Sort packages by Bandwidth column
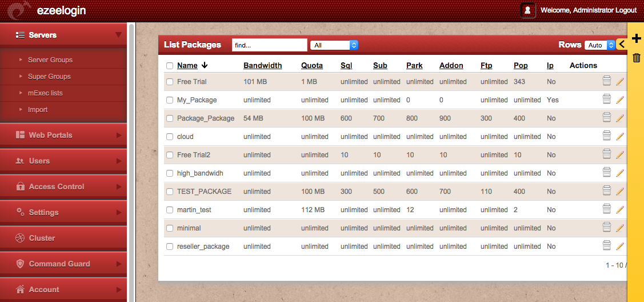This screenshot has height=302, width=644. pos(262,65)
